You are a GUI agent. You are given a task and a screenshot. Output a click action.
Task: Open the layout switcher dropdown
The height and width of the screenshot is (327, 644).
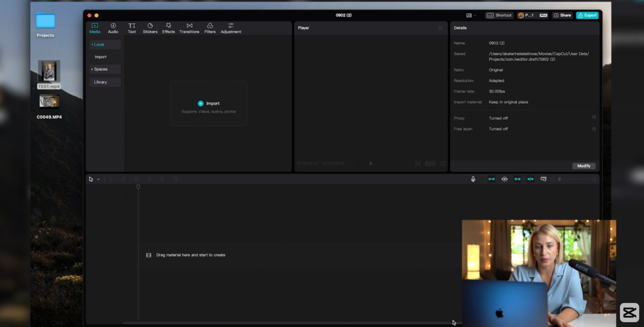click(x=471, y=15)
